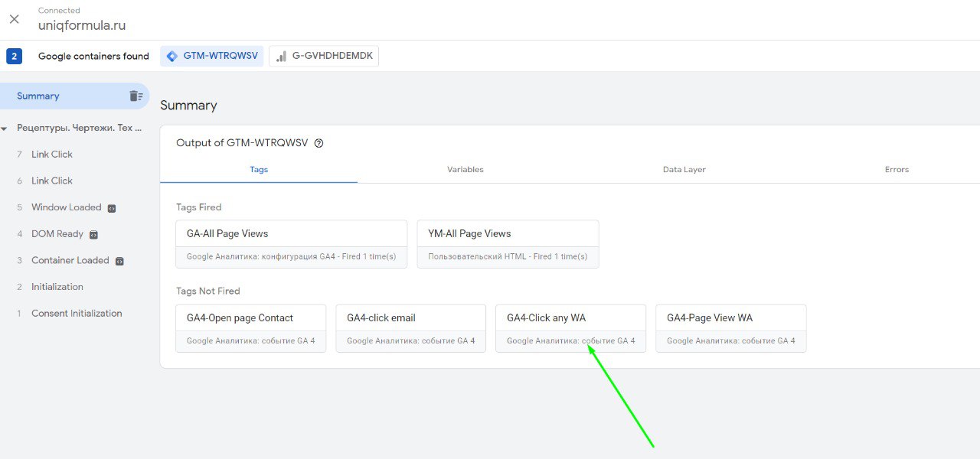Select the G-GVHDHDEMDK analytics container chip
Image resolution: width=980 pixels, height=459 pixels.
tap(324, 56)
